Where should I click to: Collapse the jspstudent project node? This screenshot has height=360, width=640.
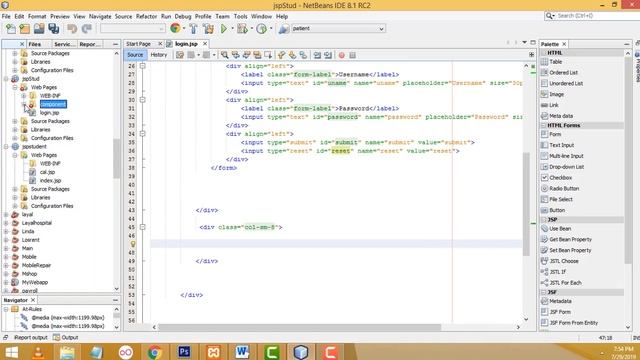tap(6, 147)
